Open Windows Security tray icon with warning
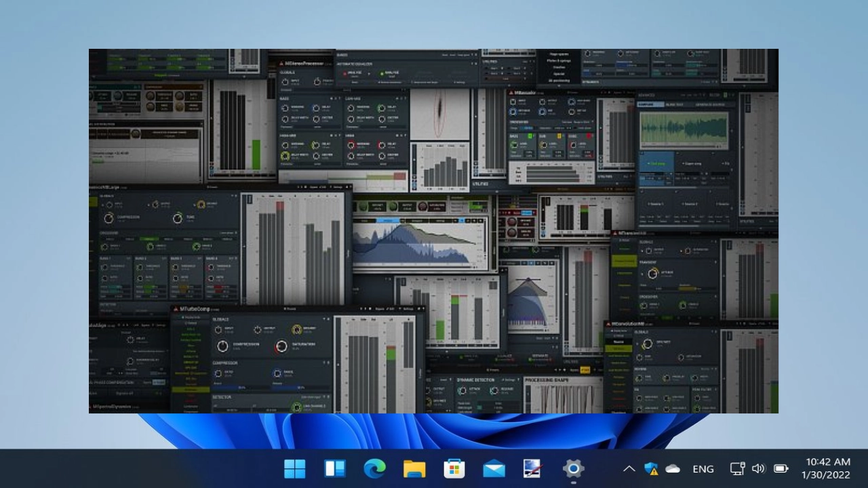Screen dimensions: 868x488 [x=651, y=468]
